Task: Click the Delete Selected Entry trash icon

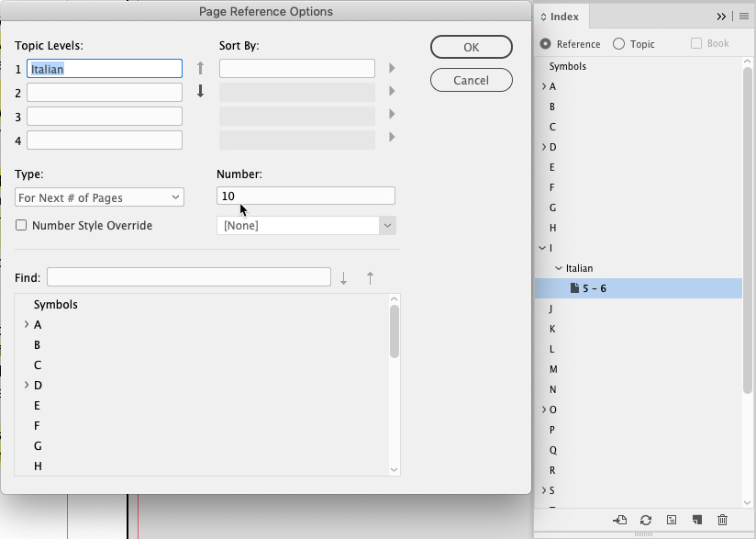Action: tap(723, 521)
